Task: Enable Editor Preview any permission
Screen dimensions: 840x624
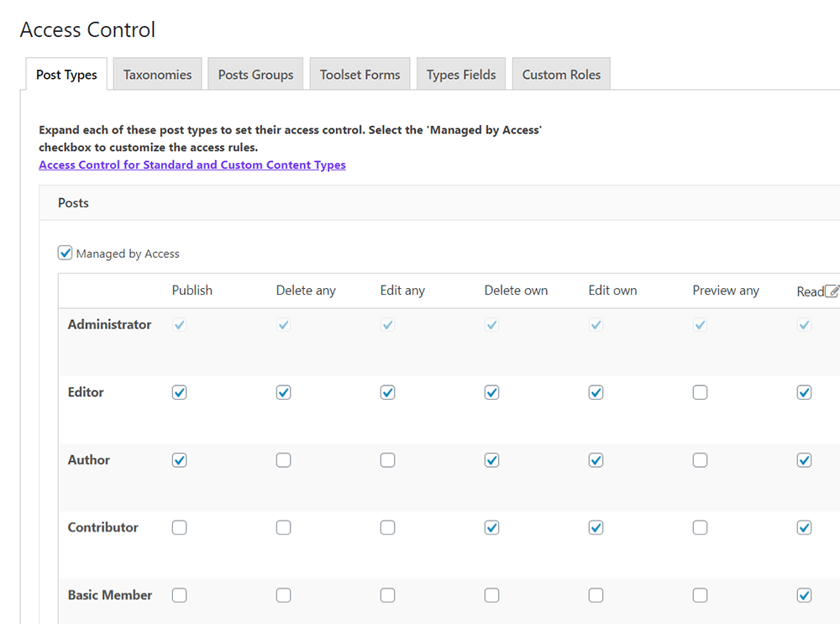Action: pyautogui.click(x=701, y=392)
